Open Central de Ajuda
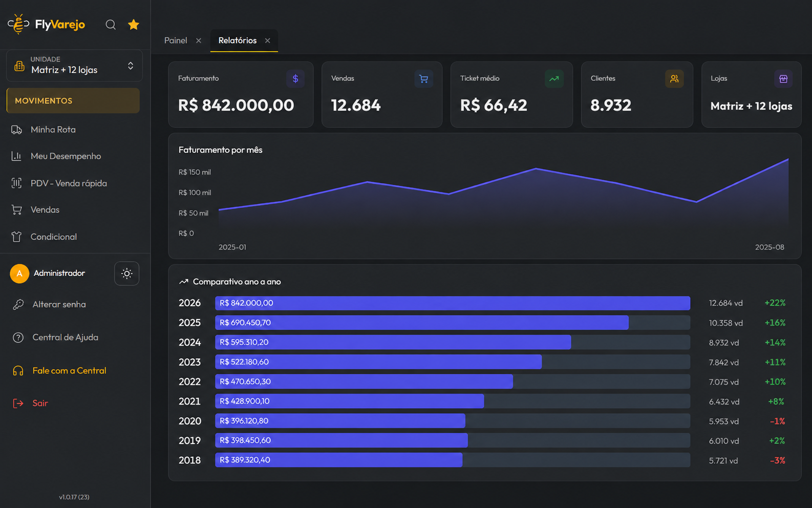The width and height of the screenshot is (812, 508). click(x=66, y=337)
